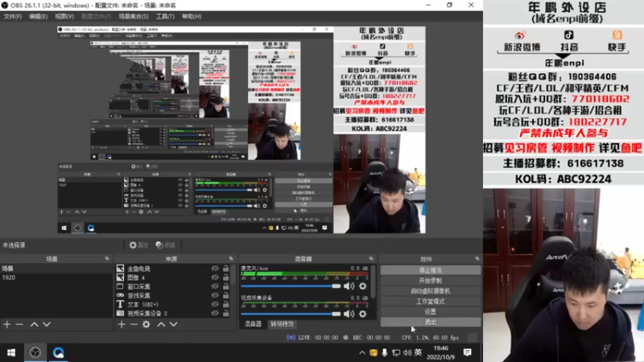Lock the 窗口采集 source

[x=226, y=286]
